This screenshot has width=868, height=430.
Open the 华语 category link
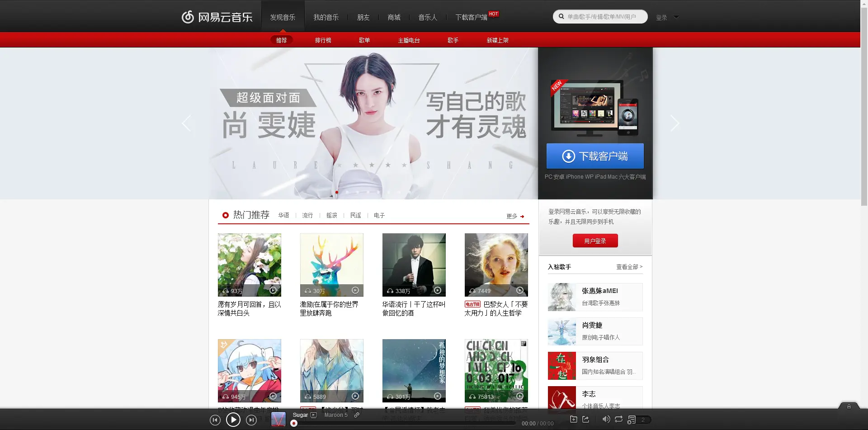(283, 215)
